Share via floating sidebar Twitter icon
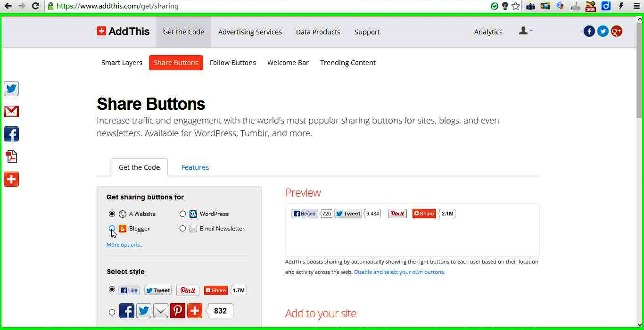 (x=11, y=89)
